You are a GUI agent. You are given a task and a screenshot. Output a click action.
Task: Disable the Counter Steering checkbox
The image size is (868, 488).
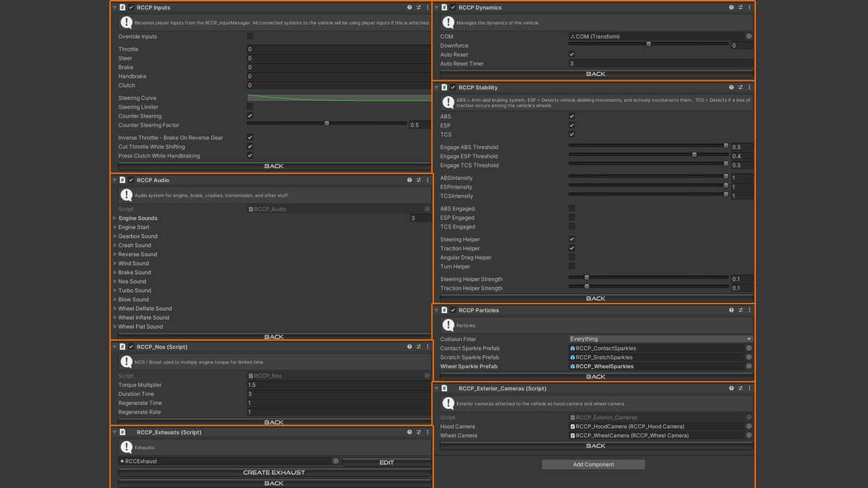pyautogui.click(x=250, y=116)
